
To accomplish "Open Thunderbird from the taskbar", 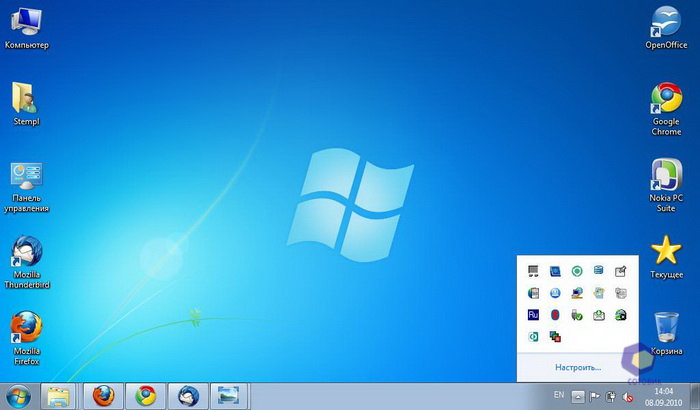I will 188,395.
